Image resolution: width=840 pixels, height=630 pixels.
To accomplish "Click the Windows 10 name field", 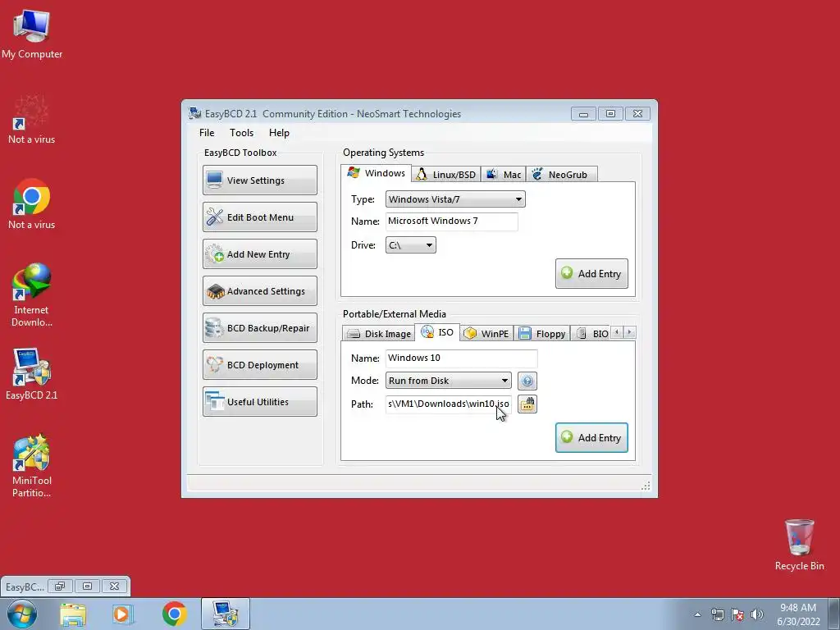I will click(461, 358).
